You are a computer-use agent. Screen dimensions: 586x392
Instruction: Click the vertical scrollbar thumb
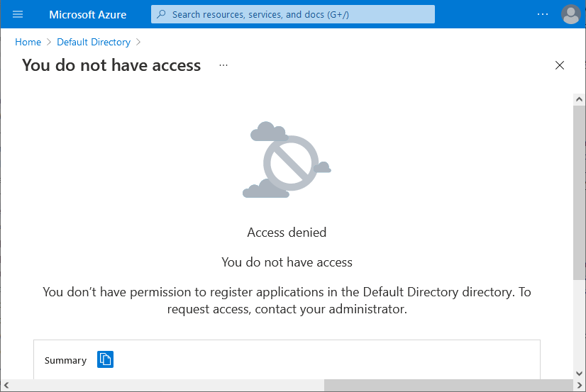pos(580,192)
